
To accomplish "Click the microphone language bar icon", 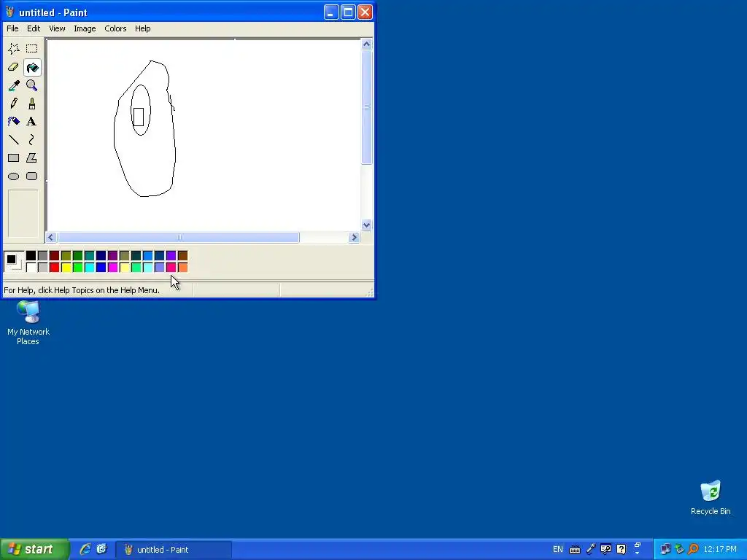I will pos(591,550).
